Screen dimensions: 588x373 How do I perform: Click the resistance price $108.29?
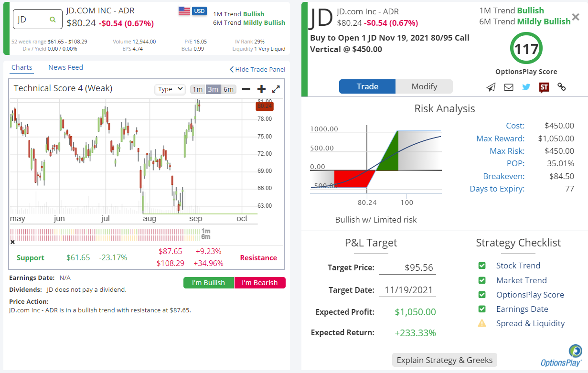171,263
